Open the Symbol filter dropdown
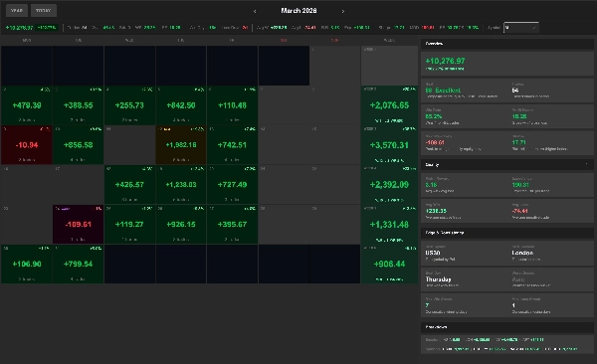This screenshot has width=597, height=364. [520, 28]
